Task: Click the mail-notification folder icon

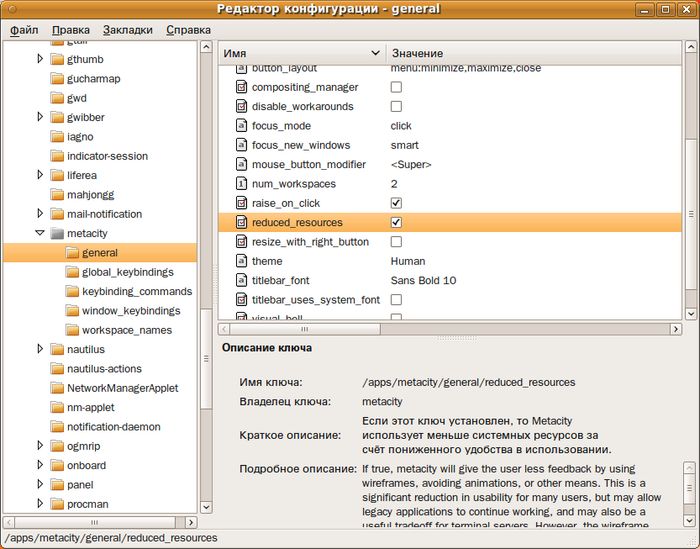Action: (x=57, y=214)
